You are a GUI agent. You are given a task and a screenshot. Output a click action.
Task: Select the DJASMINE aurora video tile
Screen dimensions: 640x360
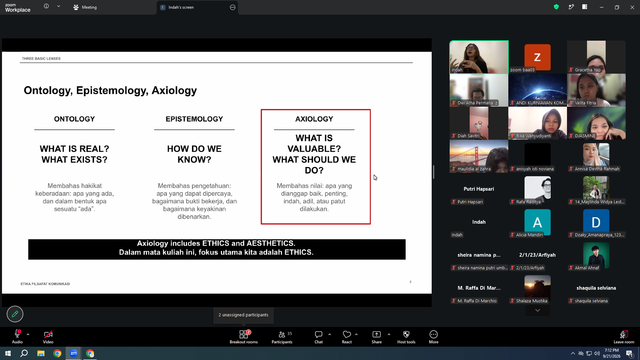click(x=596, y=123)
